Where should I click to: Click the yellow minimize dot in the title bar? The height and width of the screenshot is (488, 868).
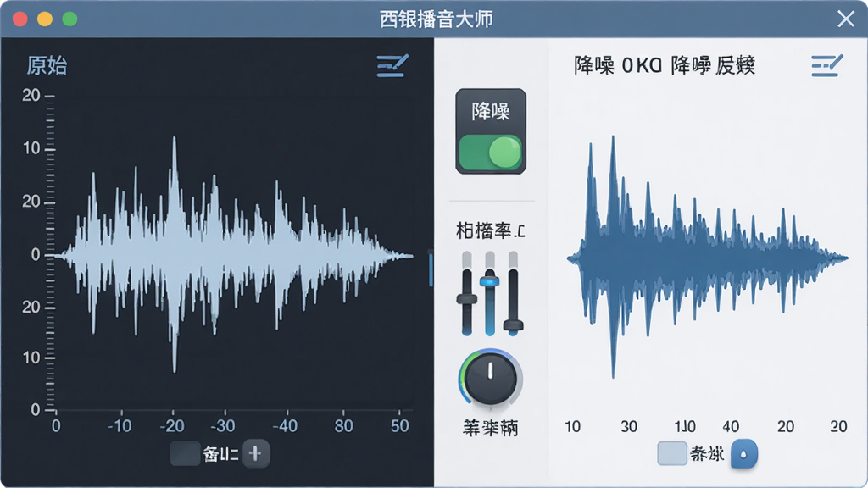[45, 19]
